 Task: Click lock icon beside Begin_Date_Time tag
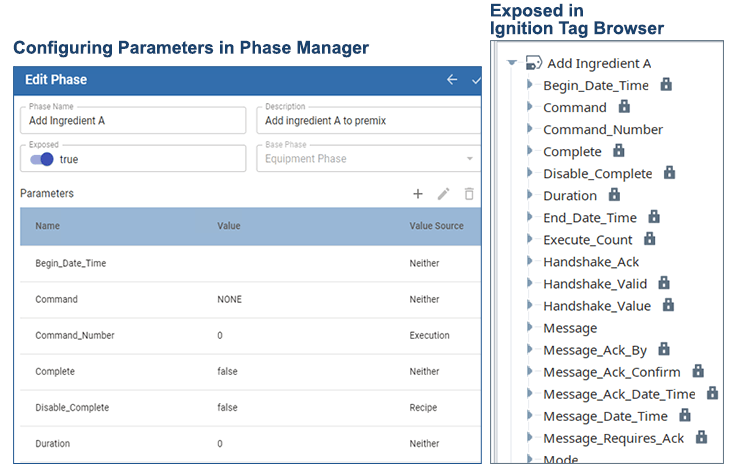666,85
